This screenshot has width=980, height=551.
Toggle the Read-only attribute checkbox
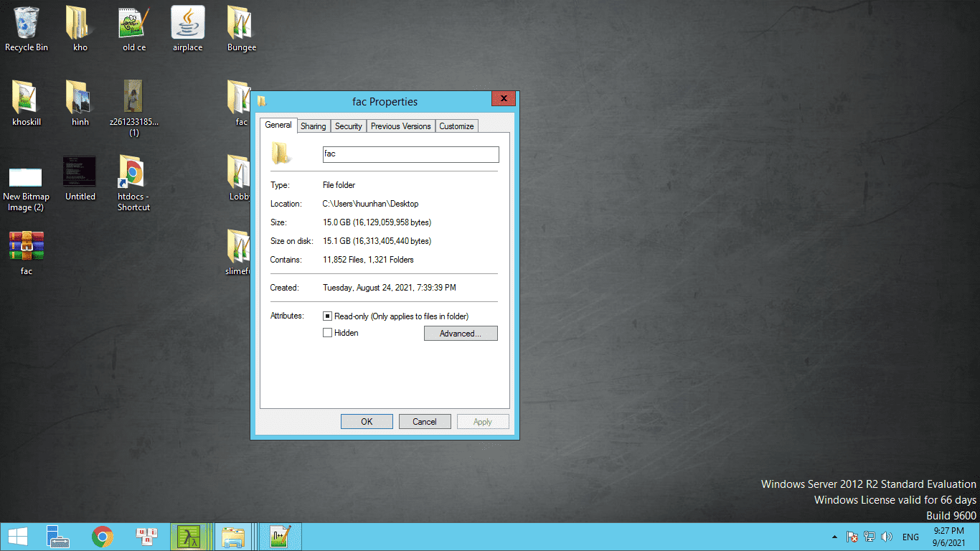327,316
